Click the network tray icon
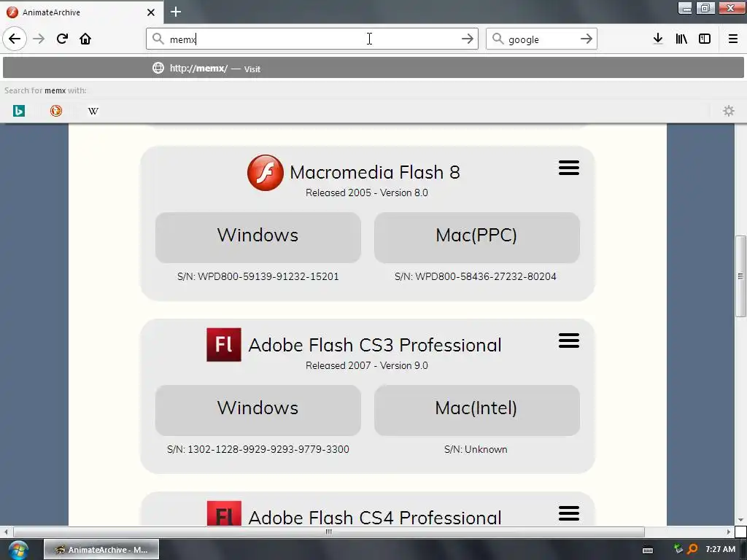Screen dimensions: 747x560 click(678, 549)
